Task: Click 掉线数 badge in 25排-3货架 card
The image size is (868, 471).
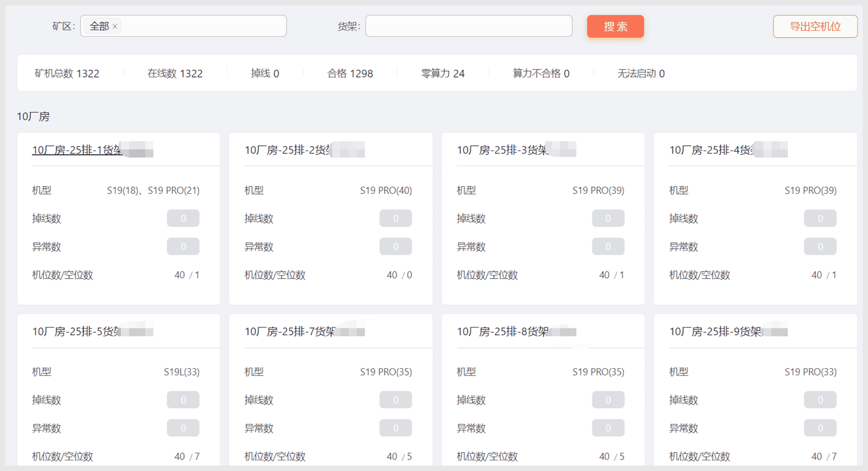Action: pos(608,218)
